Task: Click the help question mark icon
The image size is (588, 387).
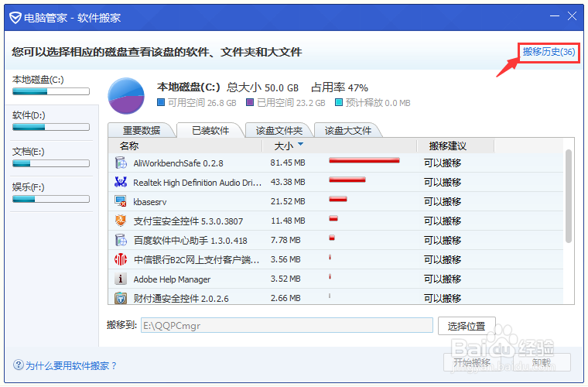Action: coord(19,365)
